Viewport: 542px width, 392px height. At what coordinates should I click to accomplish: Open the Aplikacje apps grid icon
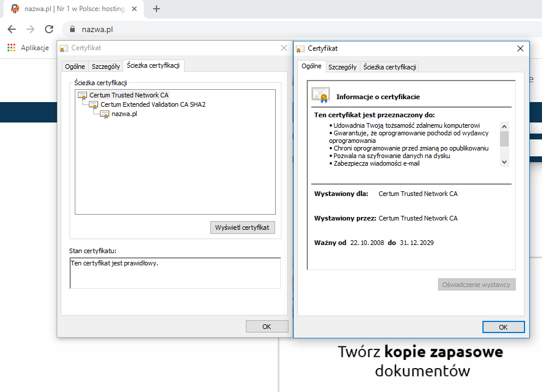click(12, 48)
